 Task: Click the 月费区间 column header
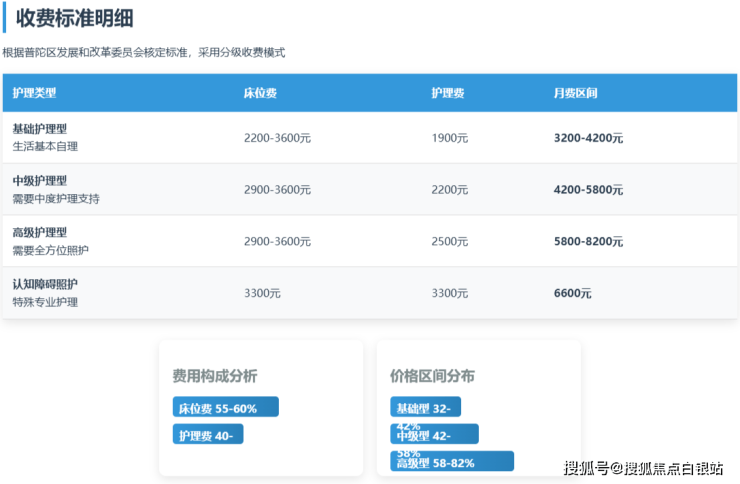point(575,93)
